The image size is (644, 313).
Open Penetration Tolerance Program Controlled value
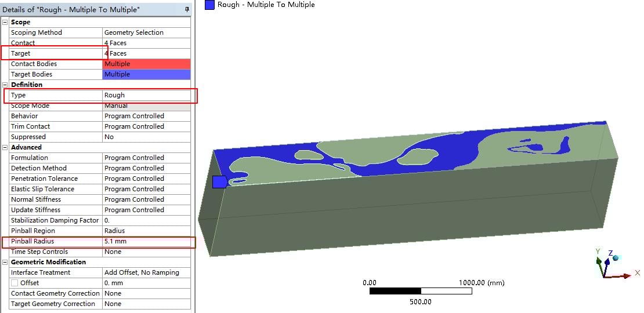point(146,179)
